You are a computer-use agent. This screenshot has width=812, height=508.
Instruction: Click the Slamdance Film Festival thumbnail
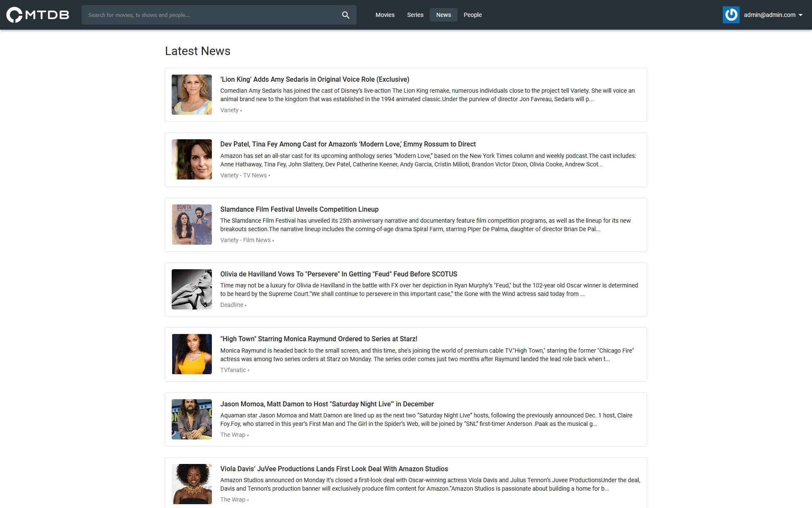tap(192, 225)
